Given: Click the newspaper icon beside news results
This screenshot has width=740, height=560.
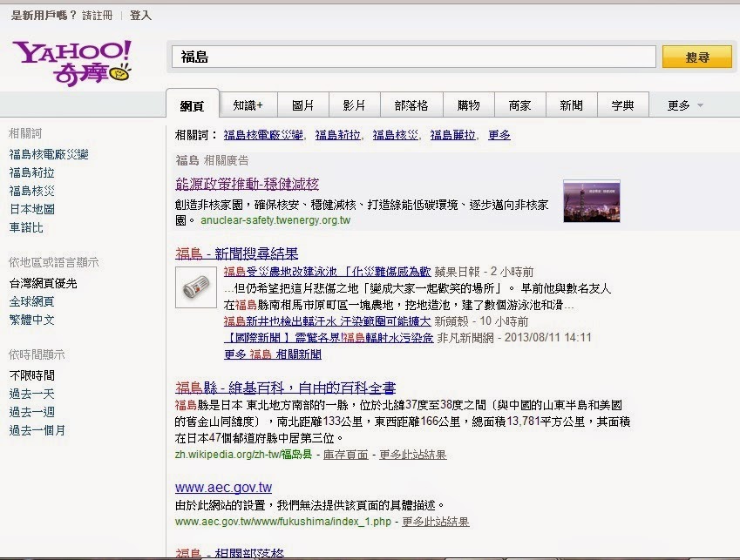Looking at the screenshot, I should pos(196,287).
